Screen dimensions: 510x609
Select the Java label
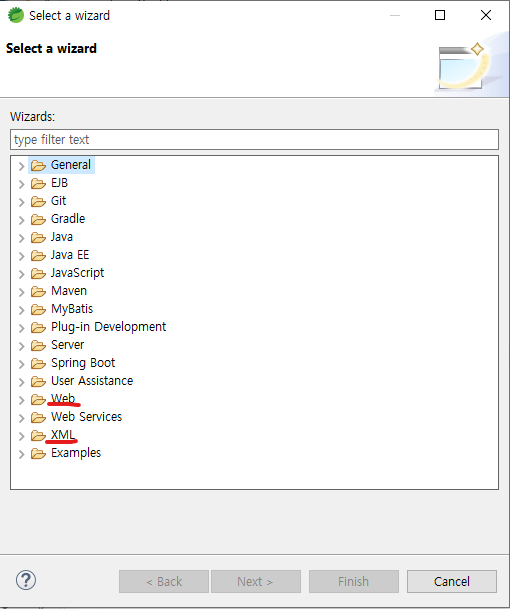coord(62,237)
